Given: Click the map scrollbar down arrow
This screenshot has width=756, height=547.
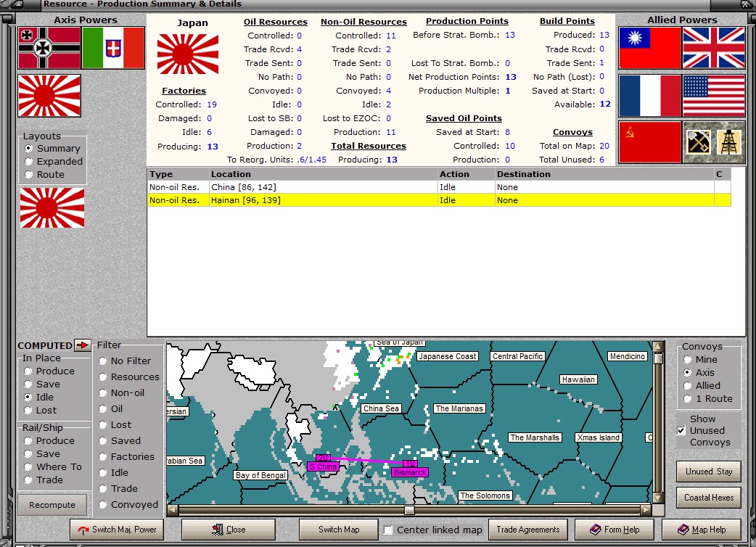Looking at the screenshot, I should [x=657, y=498].
